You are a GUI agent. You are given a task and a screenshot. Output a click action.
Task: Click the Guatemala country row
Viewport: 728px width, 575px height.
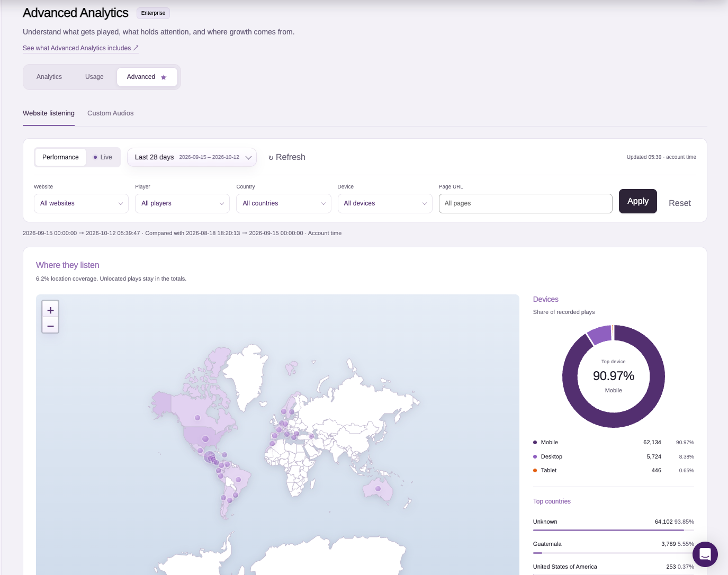tap(614, 546)
